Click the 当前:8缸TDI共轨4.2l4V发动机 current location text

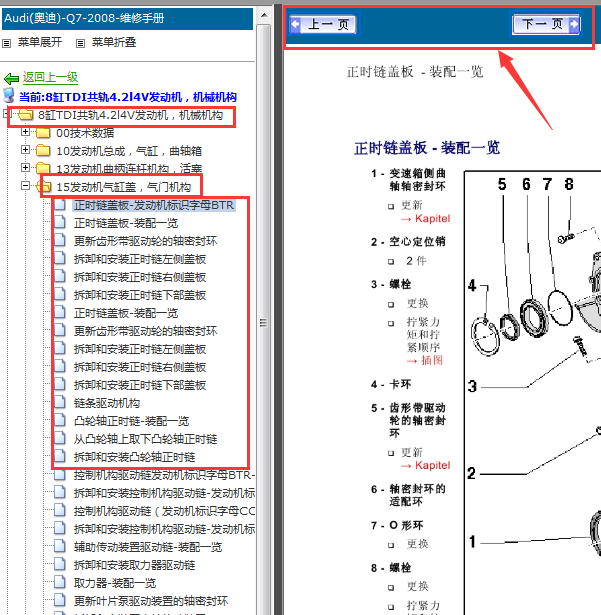coord(128,97)
